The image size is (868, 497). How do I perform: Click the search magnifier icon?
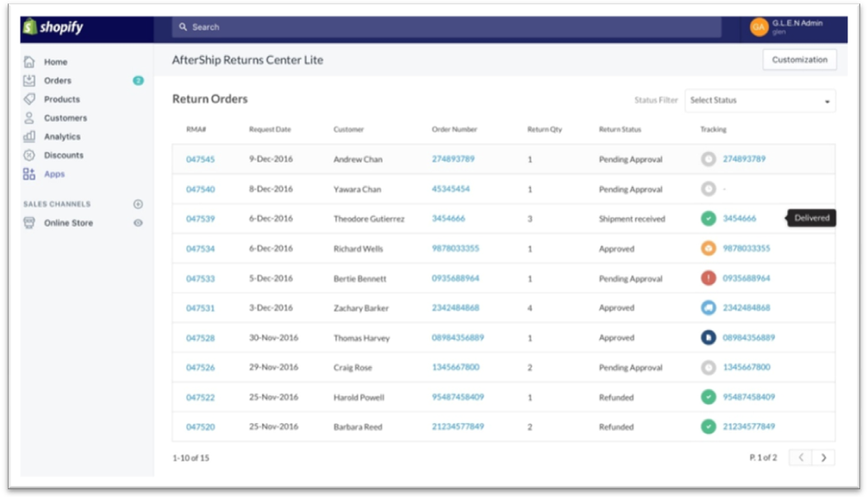pos(183,27)
